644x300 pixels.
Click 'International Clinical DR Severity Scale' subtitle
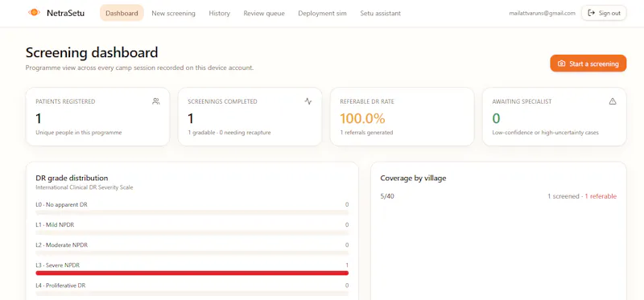(x=85, y=187)
